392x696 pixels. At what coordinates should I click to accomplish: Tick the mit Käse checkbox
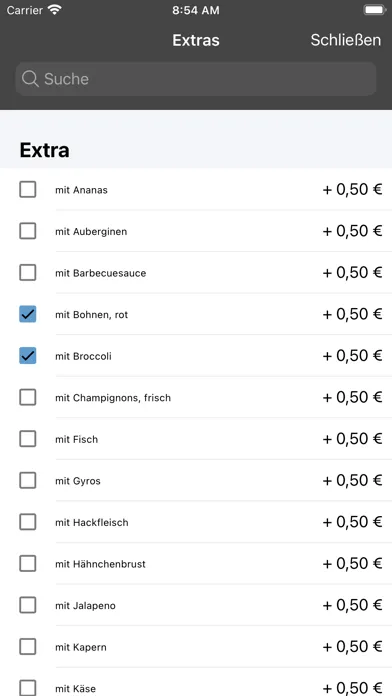point(28,688)
